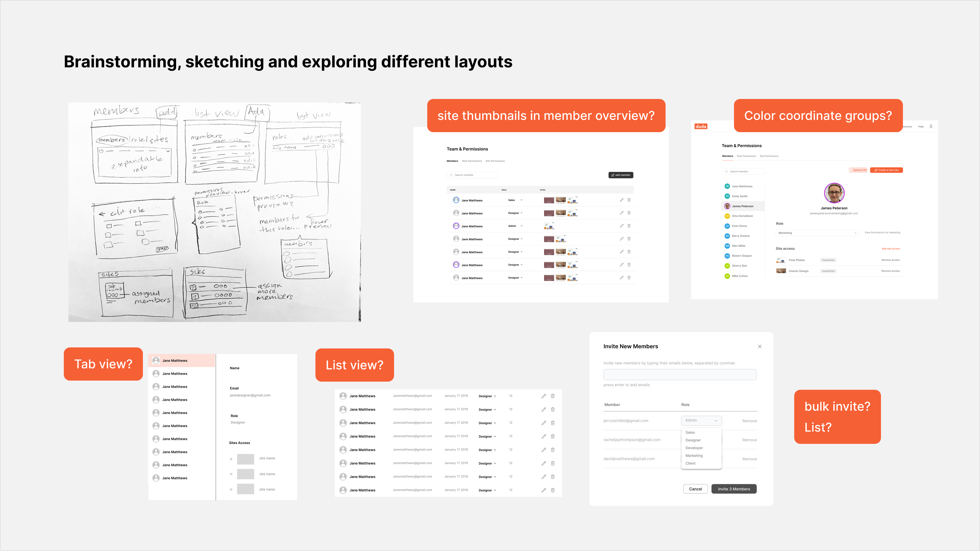Tick the topmost site name checkbox under Sites Access
Image resolution: width=980 pixels, height=551 pixels.
click(x=231, y=459)
